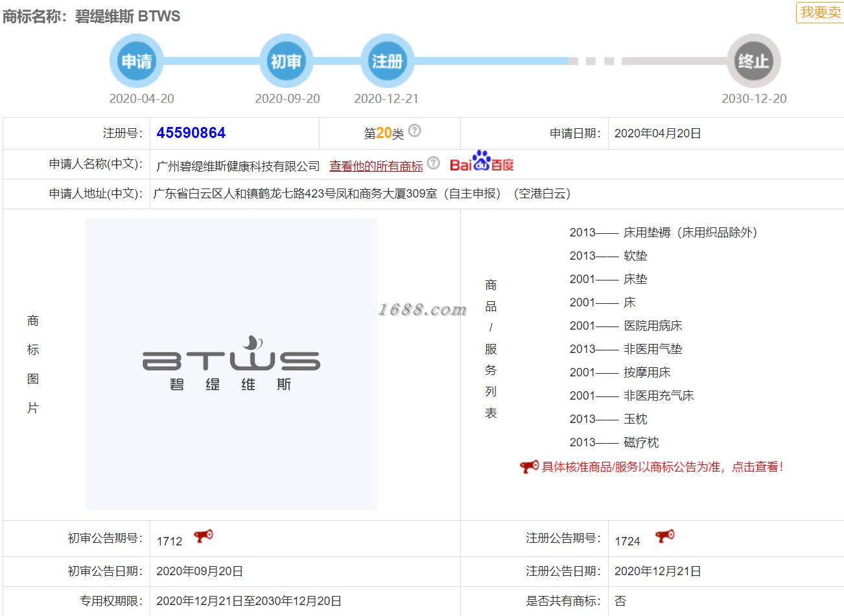Select 注册公告日期 value 2020年12月21日

click(x=657, y=571)
